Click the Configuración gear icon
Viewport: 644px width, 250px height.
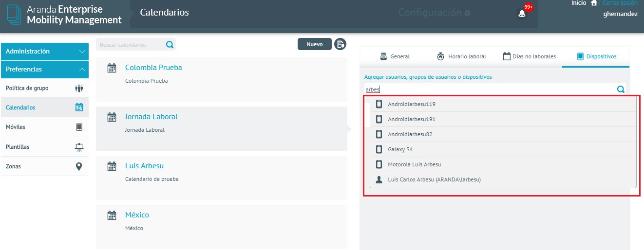(x=468, y=13)
